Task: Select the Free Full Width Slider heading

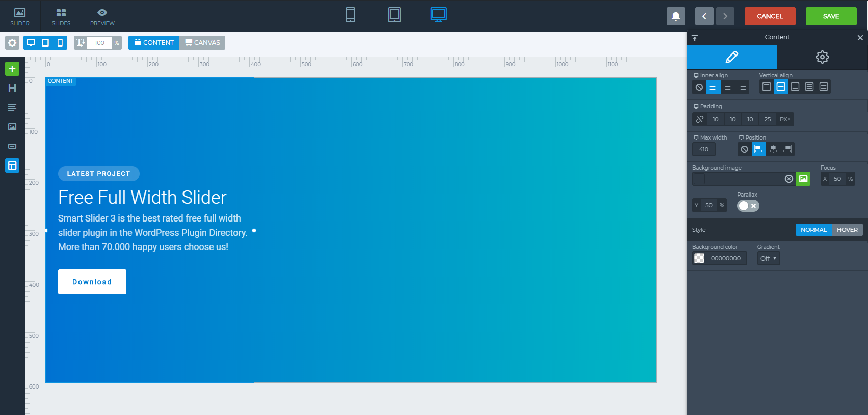Action: [142, 198]
